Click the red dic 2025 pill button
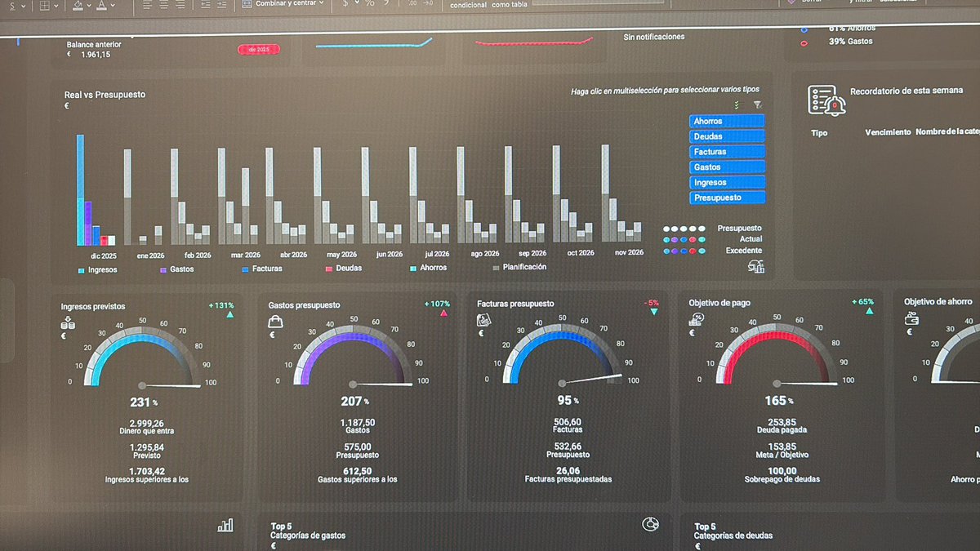Screen dimensions: 980x551 pyautogui.click(x=259, y=49)
